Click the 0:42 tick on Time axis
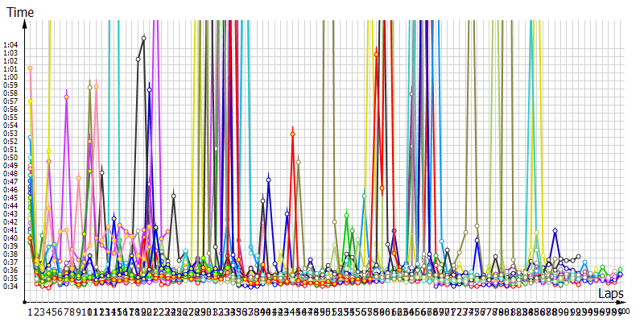 (10, 221)
